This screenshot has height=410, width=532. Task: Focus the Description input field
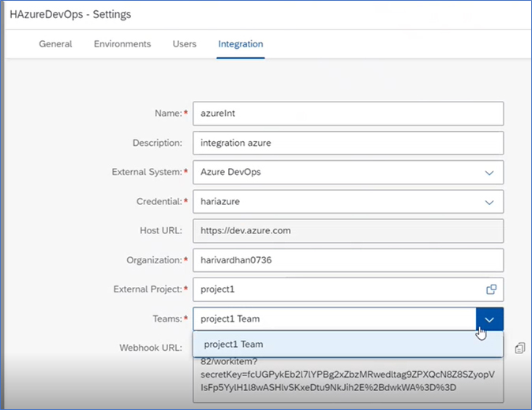(x=347, y=143)
